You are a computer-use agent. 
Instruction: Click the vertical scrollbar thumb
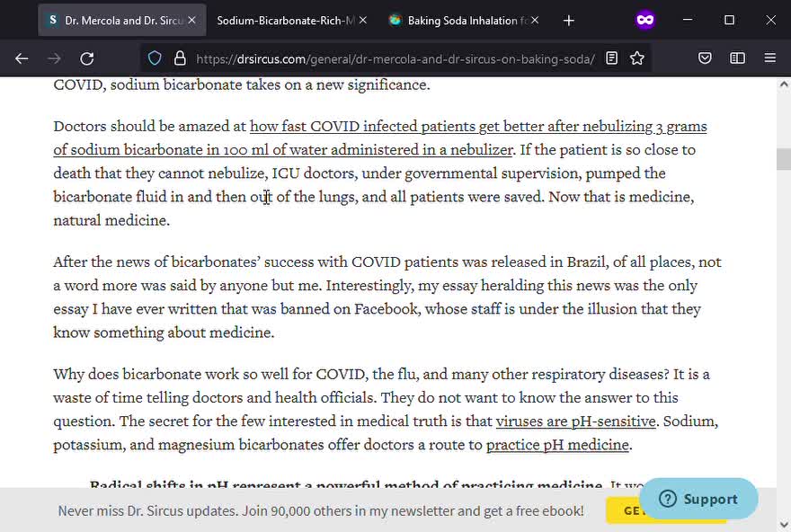(x=784, y=159)
